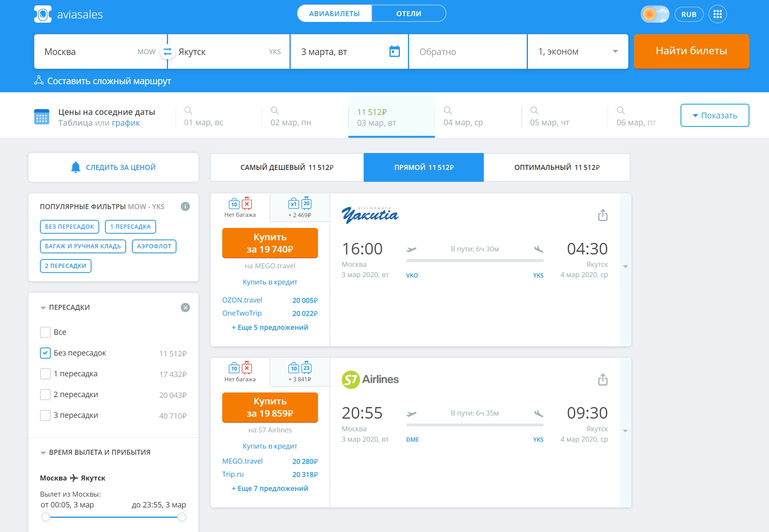
Task: Click the aviasales logo icon
Action: point(43,14)
